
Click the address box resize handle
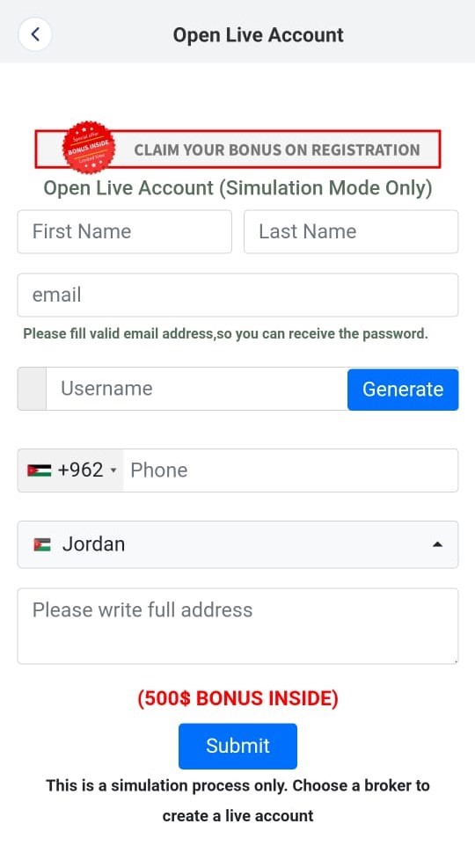455,660
